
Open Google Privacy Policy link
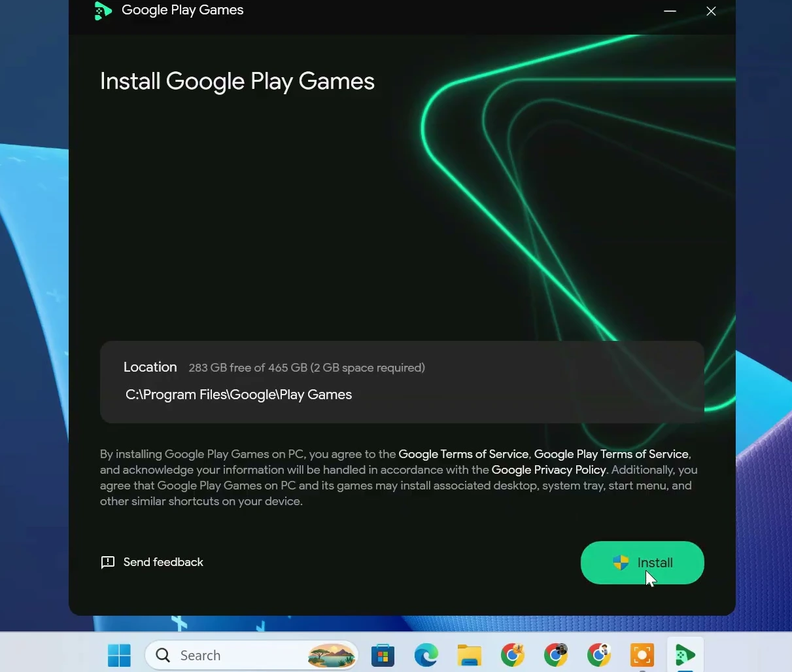pos(549,470)
